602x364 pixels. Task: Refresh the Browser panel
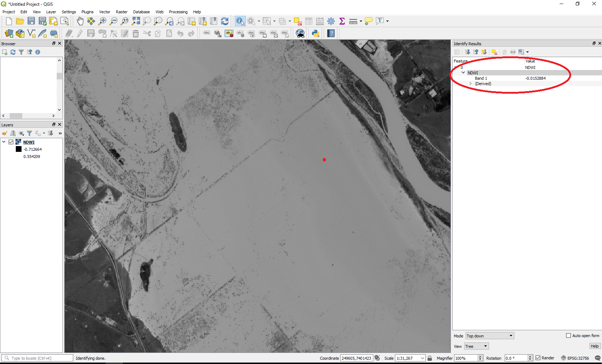tap(13, 52)
